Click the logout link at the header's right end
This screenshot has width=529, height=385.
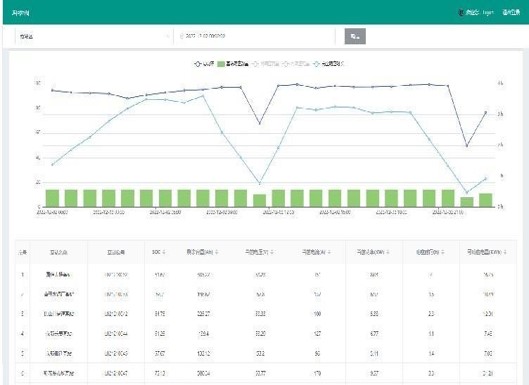tap(511, 13)
